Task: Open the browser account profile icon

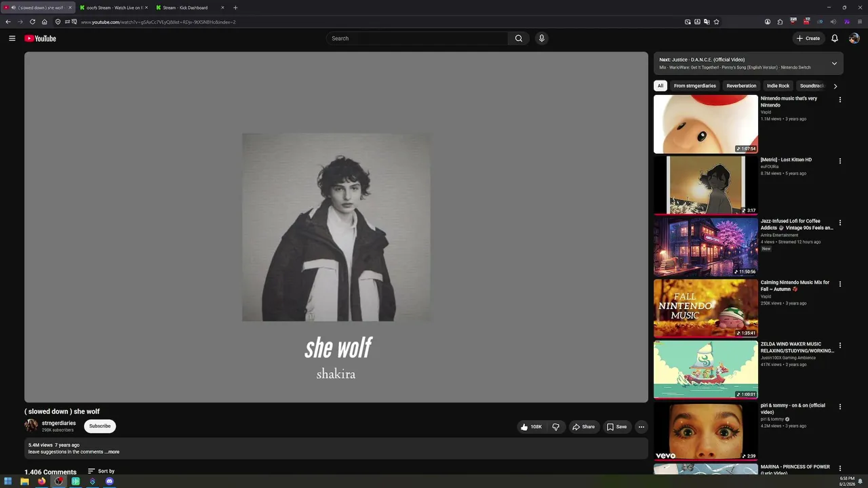Action: tap(768, 22)
